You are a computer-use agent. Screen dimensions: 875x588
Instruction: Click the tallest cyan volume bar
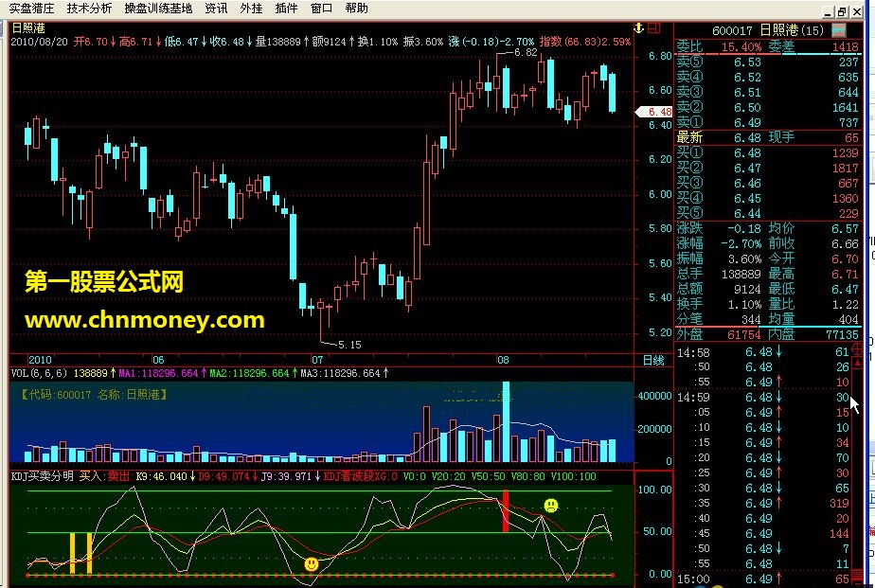point(506,421)
